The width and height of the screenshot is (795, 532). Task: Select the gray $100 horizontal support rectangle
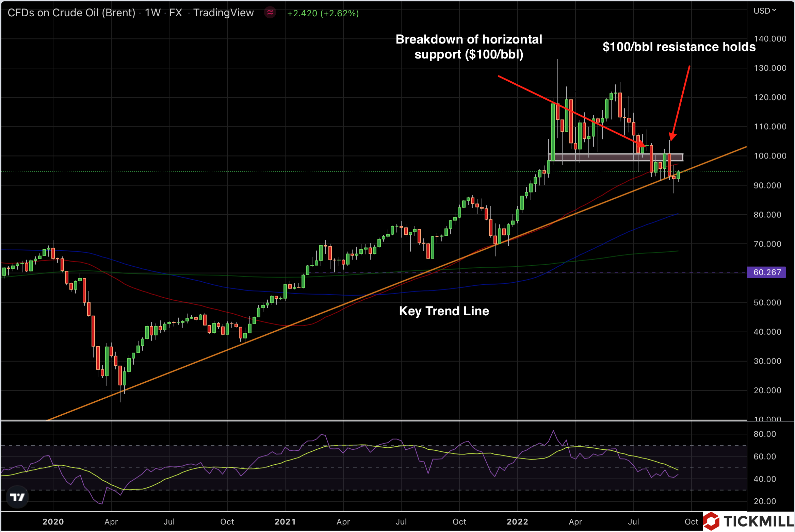613,157
